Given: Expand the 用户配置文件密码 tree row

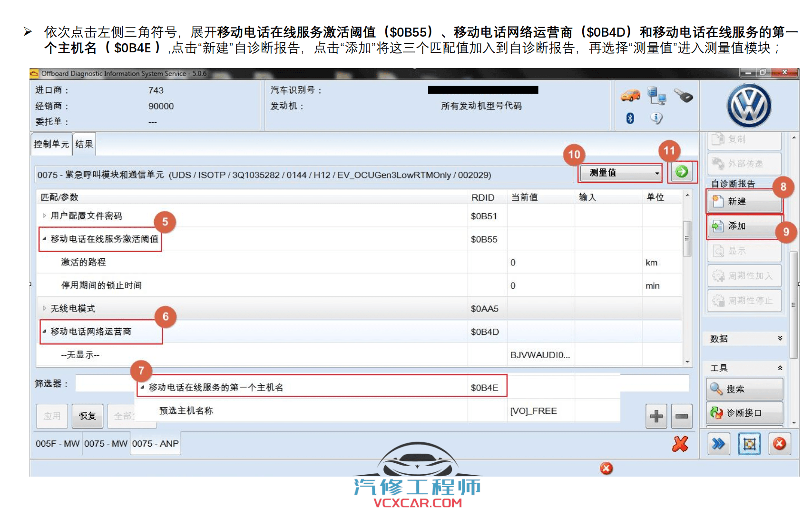Looking at the screenshot, I should pos(44,216).
